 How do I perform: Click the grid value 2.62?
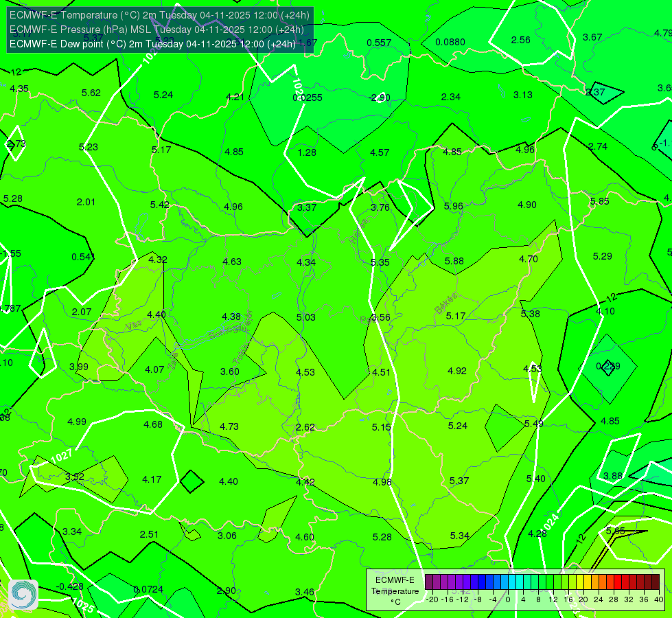[305, 427]
